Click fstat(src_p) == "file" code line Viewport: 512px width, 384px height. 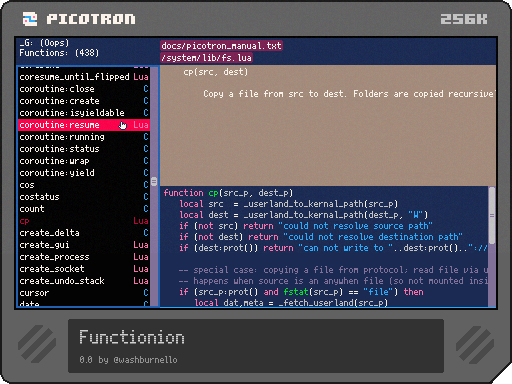point(301,292)
